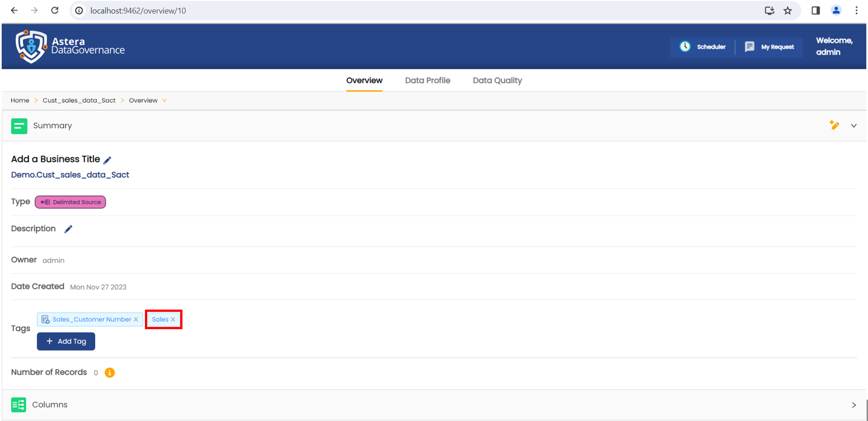This screenshot has height=421, width=868.
Task: Click the Astera DataGovernance logo
Action: (x=70, y=46)
